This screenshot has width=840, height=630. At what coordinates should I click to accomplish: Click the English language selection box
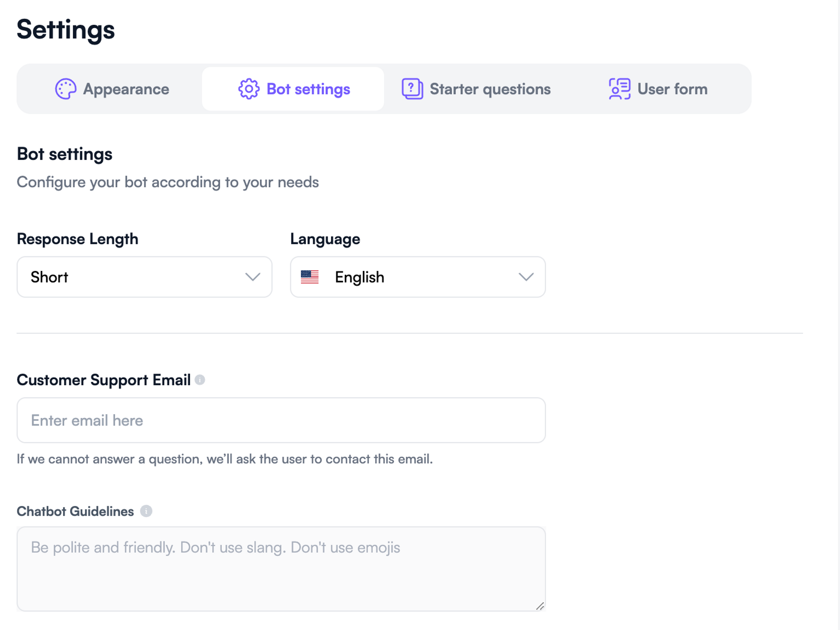click(x=418, y=277)
